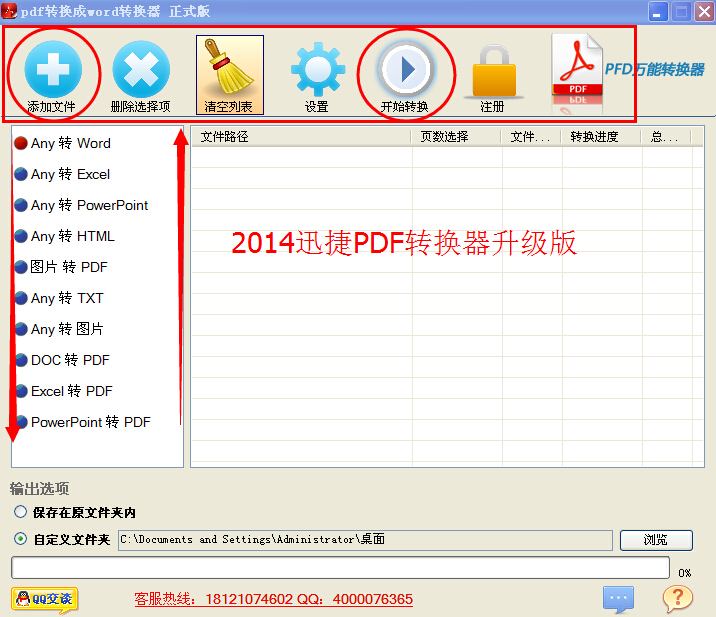
Task: Clear the list with 清空列表 broom icon
Action: [230, 74]
